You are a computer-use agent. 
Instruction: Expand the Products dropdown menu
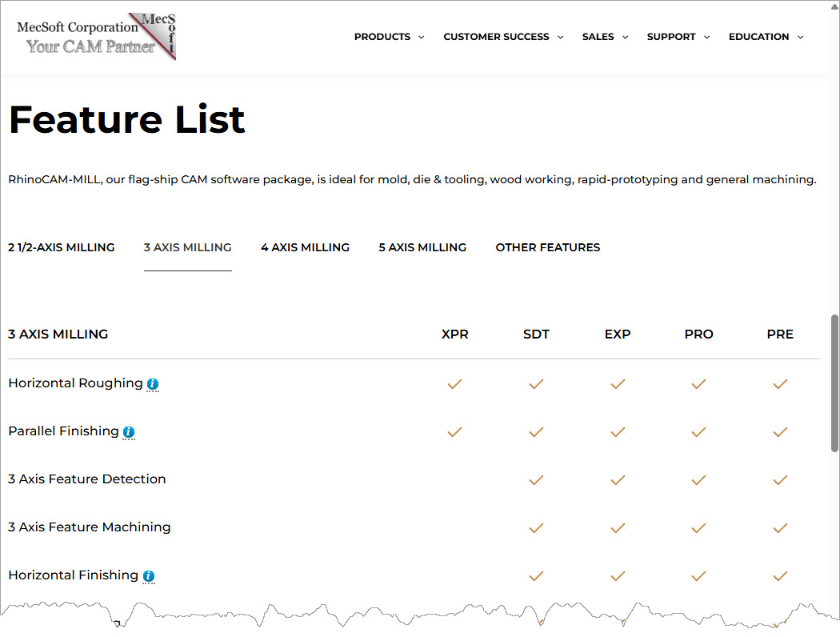click(389, 37)
